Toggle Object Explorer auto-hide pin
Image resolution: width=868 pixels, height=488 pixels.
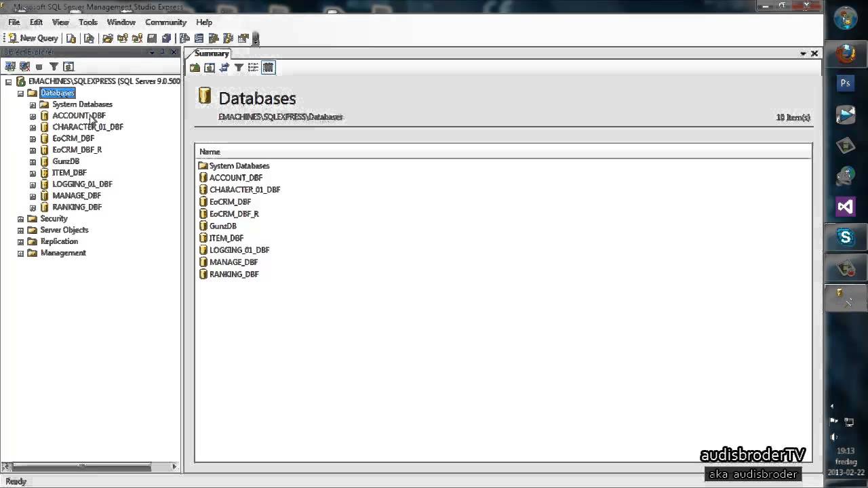point(162,52)
